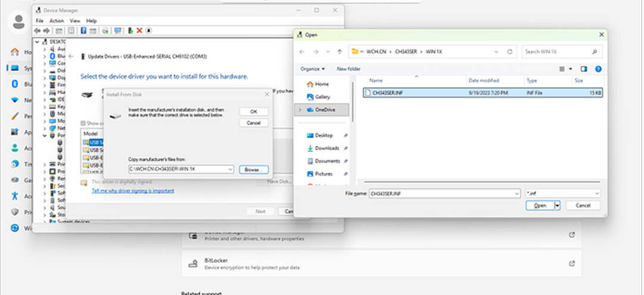644x295 pixels.
Task: Click the help icon in Open dialog toolbar
Action: [598, 69]
